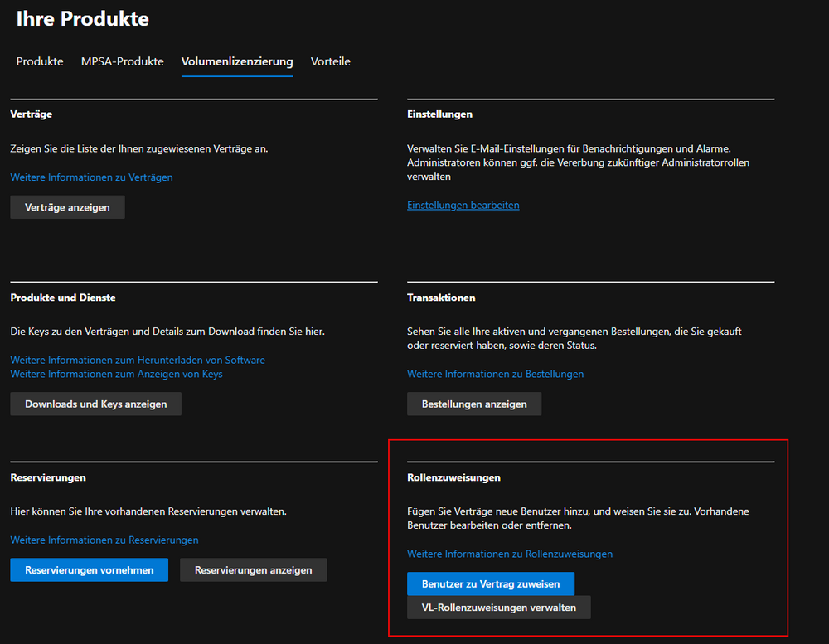This screenshot has width=829, height=644.
Task: Click the Rollenzuweisungen section heading
Action: click(453, 477)
